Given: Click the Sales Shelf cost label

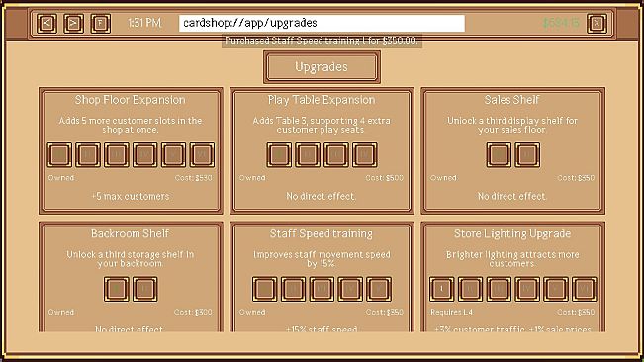Looking at the screenshot, I should point(576,178).
